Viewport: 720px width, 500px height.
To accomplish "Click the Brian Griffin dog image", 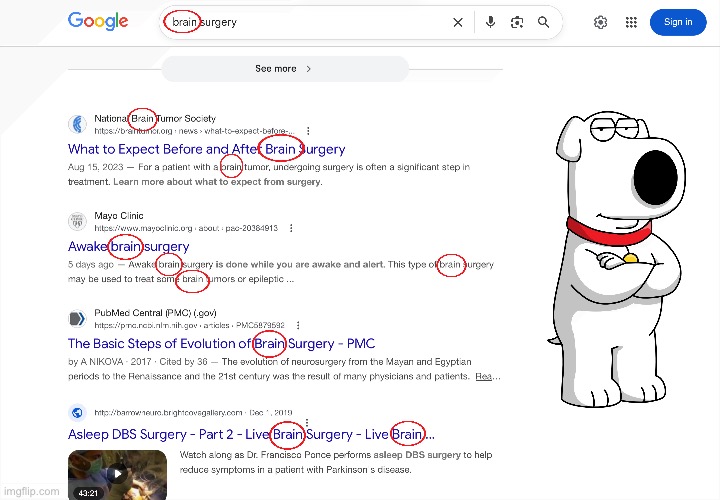I will click(x=617, y=258).
